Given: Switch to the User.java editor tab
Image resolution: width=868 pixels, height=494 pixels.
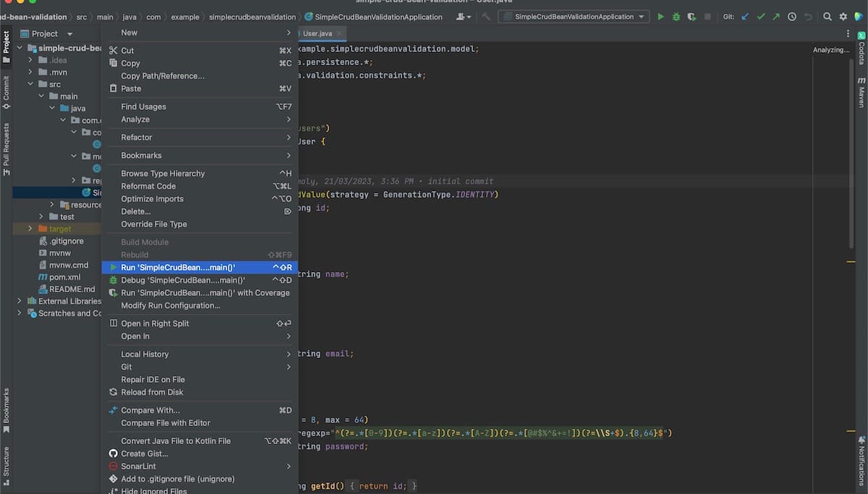Looking at the screenshot, I should [x=316, y=33].
